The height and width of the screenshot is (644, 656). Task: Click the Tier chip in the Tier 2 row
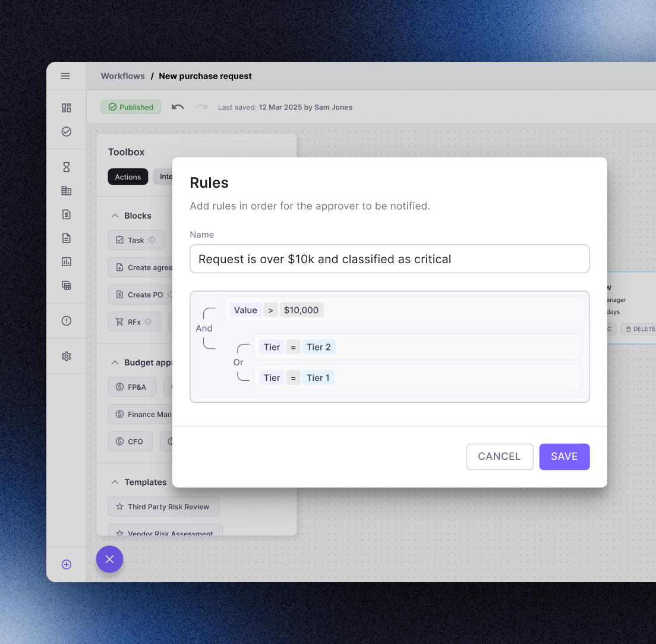point(272,347)
